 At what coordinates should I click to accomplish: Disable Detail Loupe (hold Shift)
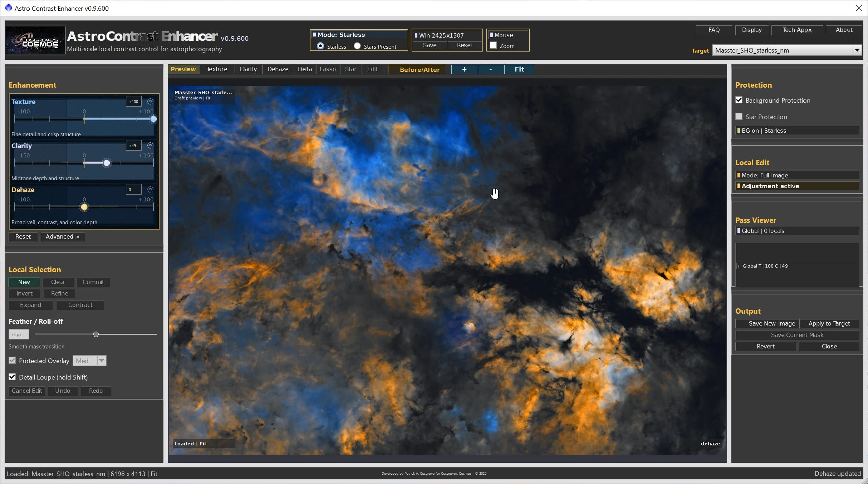click(12, 377)
